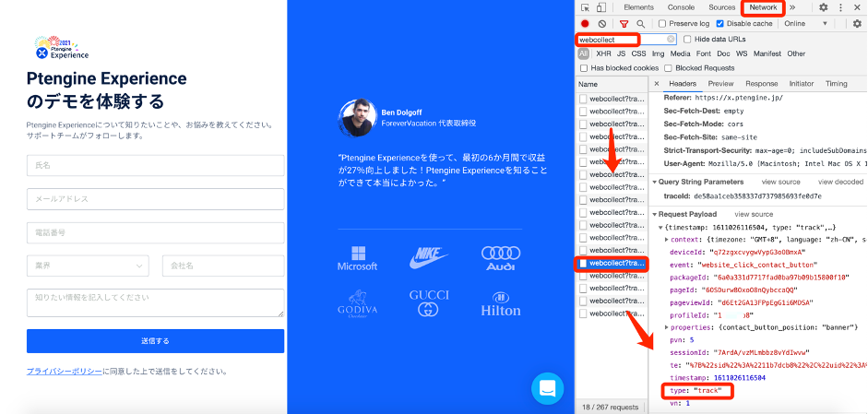Open the Preview tab
The width and height of the screenshot is (868, 414).
(x=720, y=84)
